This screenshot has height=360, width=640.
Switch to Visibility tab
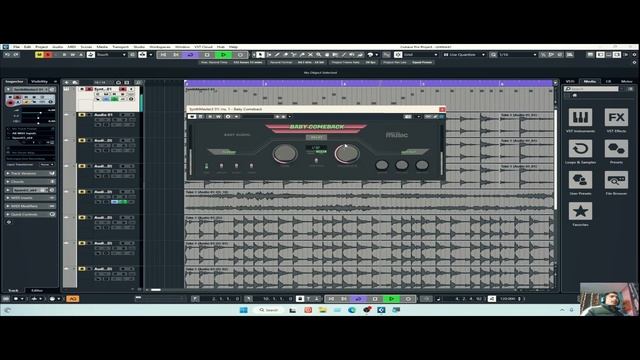(x=40, y=82)
